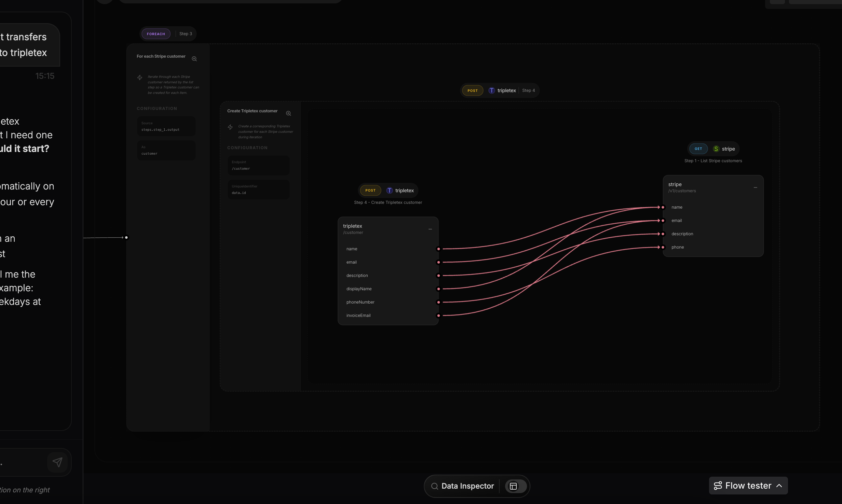Click the Flow tester icon
The height and width of the screenshot is (504, 842).
pyautogui.click(x=718, y=486)
